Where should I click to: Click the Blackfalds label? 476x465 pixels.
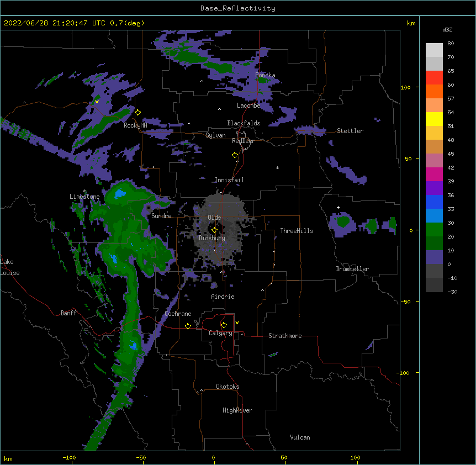(x=244, y=123)
